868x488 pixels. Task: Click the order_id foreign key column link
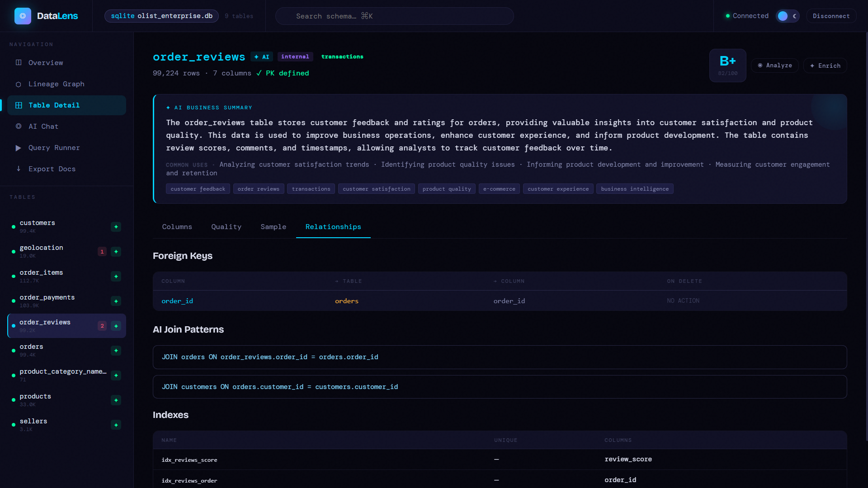pyautogui.click(x=177, y=301)
